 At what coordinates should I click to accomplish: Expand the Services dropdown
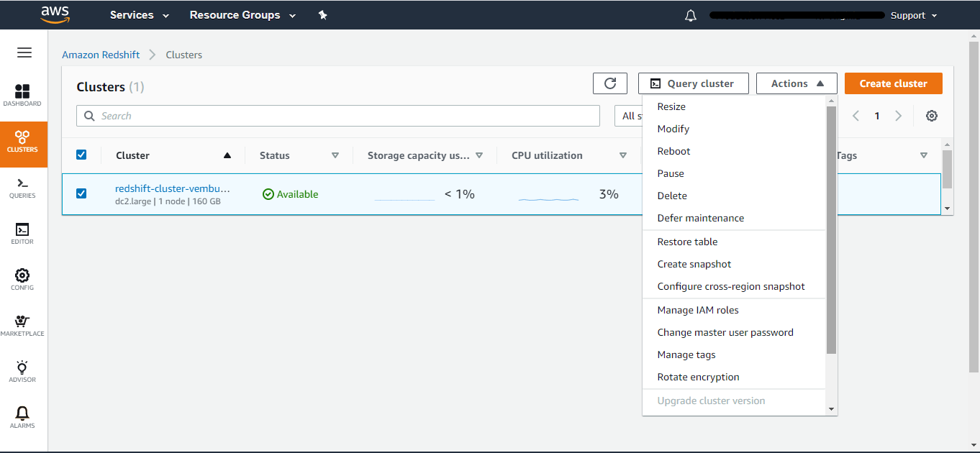[x=140, y=15]
